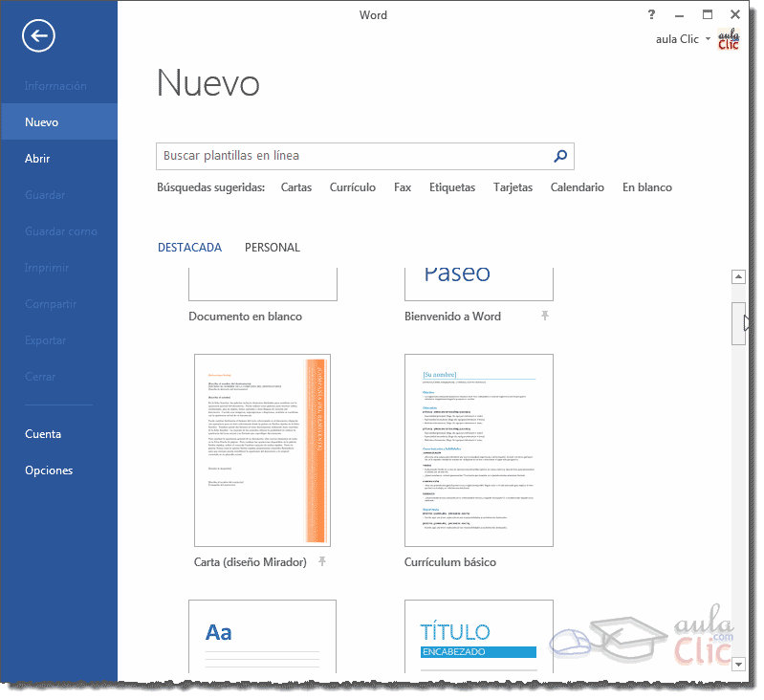Select Cerrar in the sidebar
The width and height of the screenshot is (764, 700).
point(59,377)
